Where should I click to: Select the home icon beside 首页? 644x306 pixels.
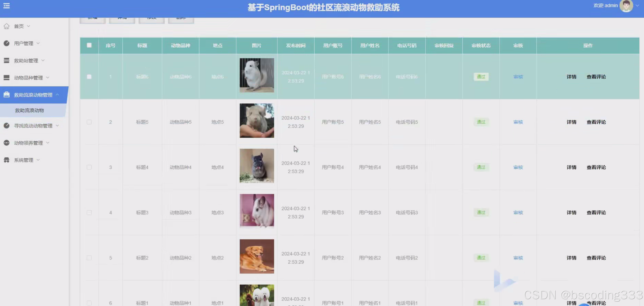[6, 26]
